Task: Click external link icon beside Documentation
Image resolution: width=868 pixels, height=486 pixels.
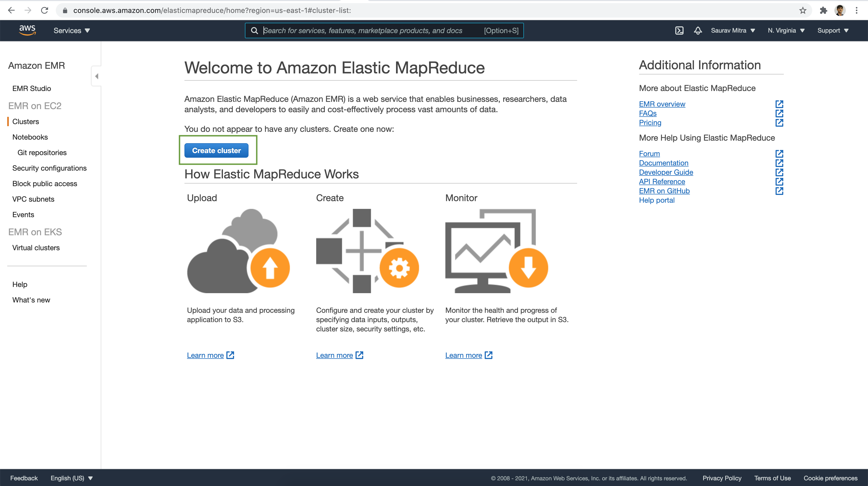Action: [779, 163]
